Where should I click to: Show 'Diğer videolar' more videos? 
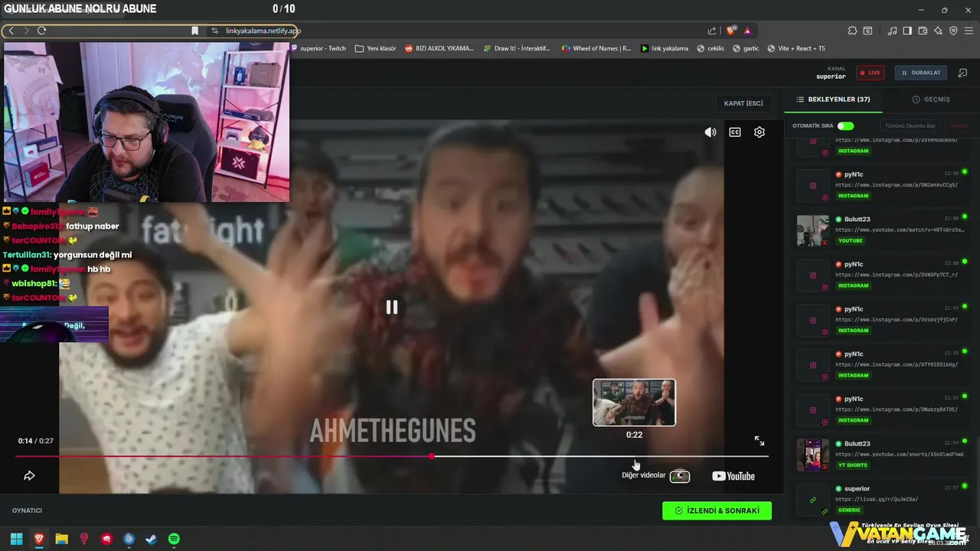(x=655, y=476)
